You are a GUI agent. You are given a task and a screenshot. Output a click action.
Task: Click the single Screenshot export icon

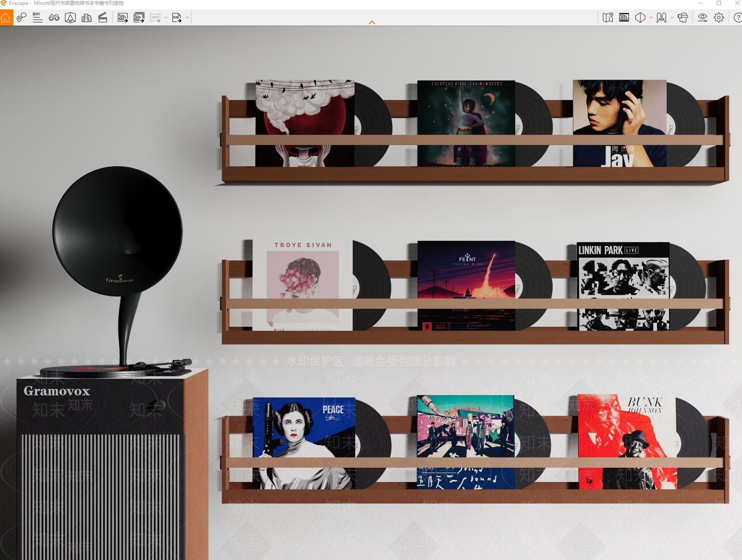pos(122,18)
